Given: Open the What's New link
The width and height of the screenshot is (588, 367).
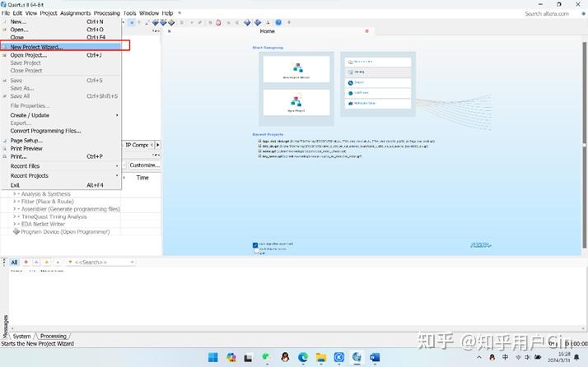Looking at the screenshot, I should [378, 93].
